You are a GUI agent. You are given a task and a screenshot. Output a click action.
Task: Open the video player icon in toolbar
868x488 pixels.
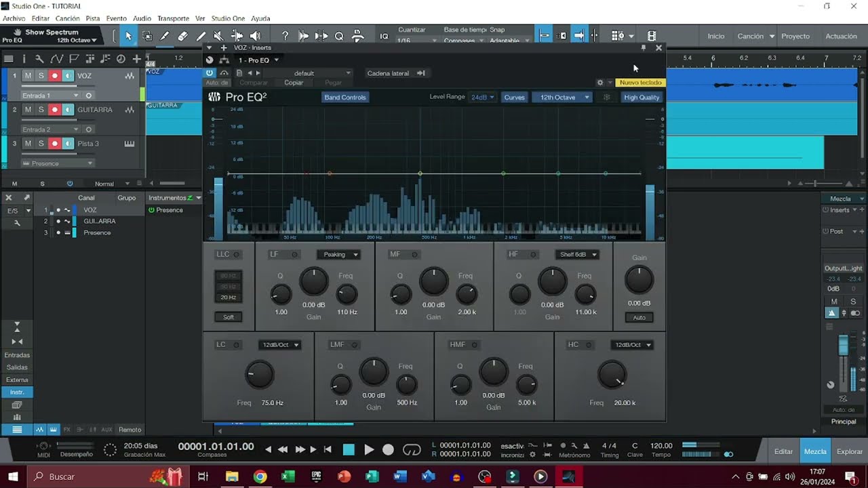pos(652,36)
